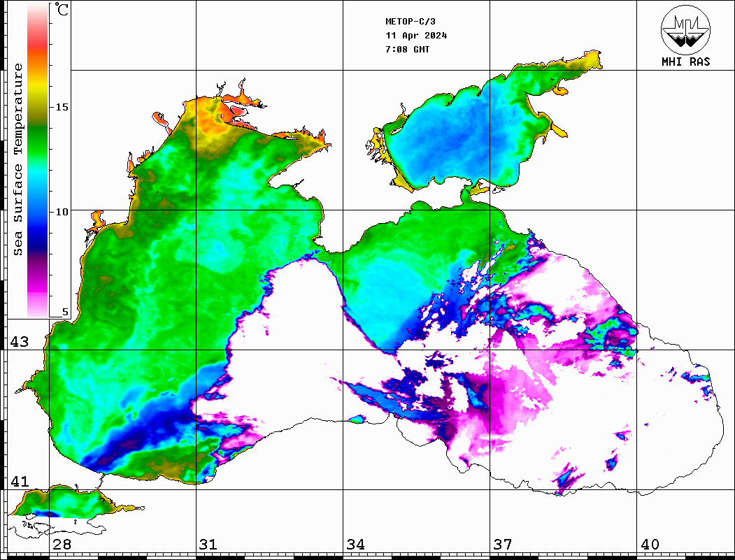Click longitude label '31'
The image size is (735, 560).
208,544
